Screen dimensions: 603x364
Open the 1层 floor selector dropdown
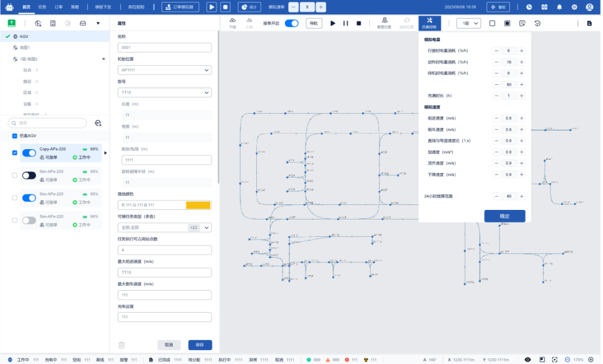point(468,23)
